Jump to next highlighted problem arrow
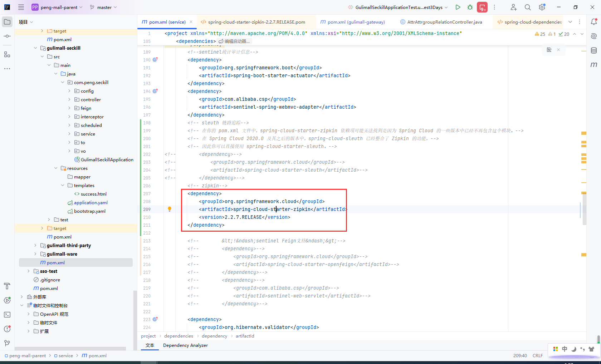The height and width of the screenshot is (364, 601). click(x=582, y=34)
